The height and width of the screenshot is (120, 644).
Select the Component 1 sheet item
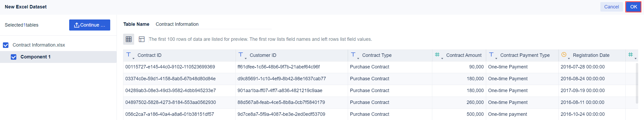coord(36,57)
